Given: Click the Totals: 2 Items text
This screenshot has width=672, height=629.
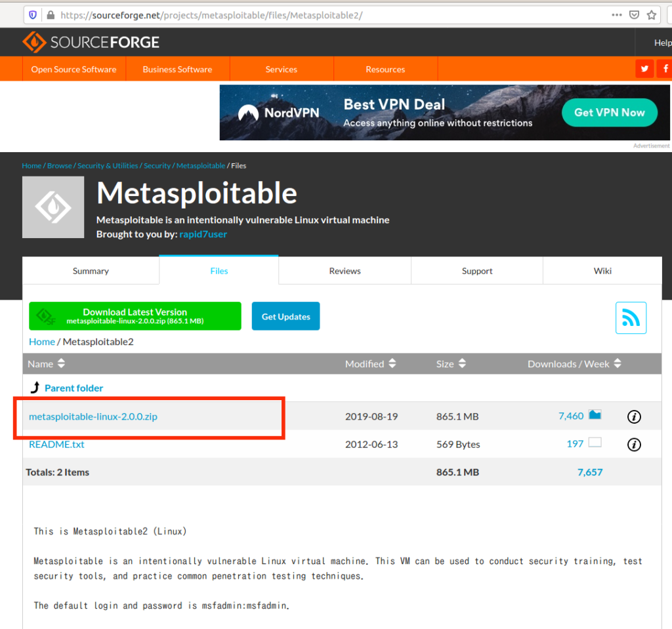Looking at the screenshot, I should 58,472.
